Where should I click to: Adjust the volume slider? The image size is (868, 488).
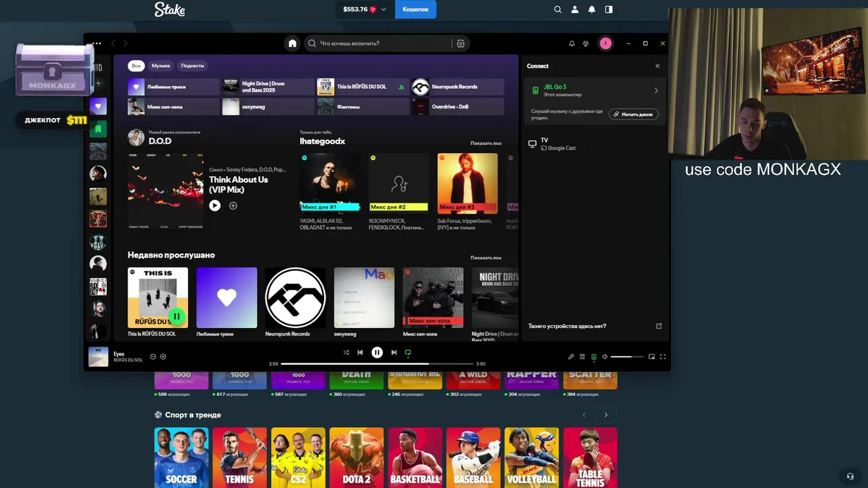(x=627, y=357)
